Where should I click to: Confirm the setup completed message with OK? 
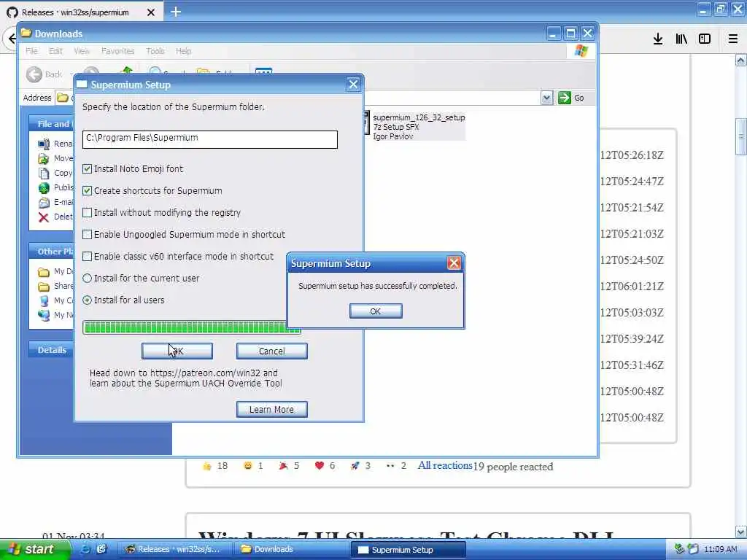click(x=376, y=311)
